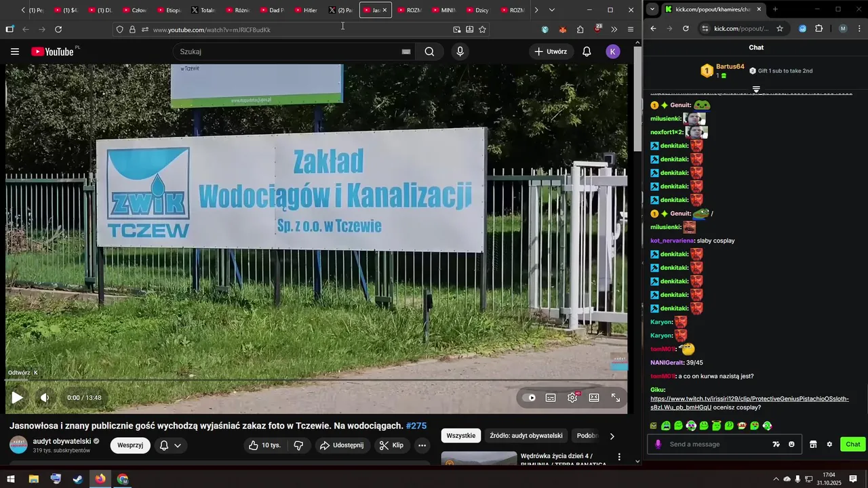Seek on the video progress bar
Screen dimensions: 868x488
pos(317,380)
